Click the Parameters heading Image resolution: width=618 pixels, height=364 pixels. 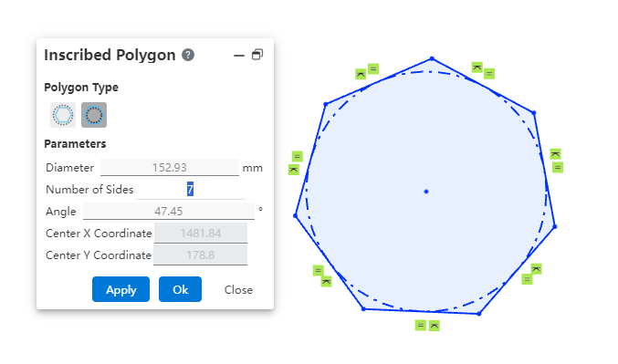[75, 144]
